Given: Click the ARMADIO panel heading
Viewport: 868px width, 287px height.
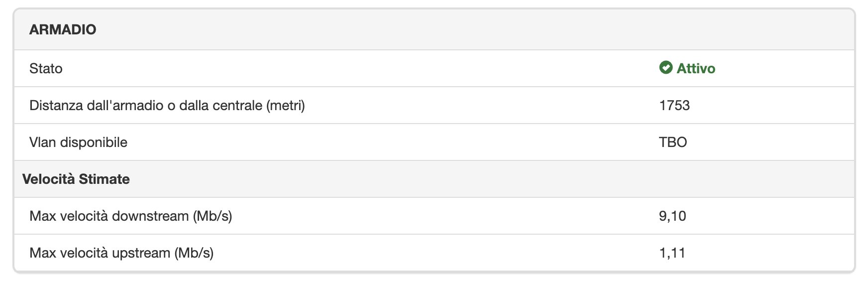Looking at the screenshot, I should click(63, 29).
